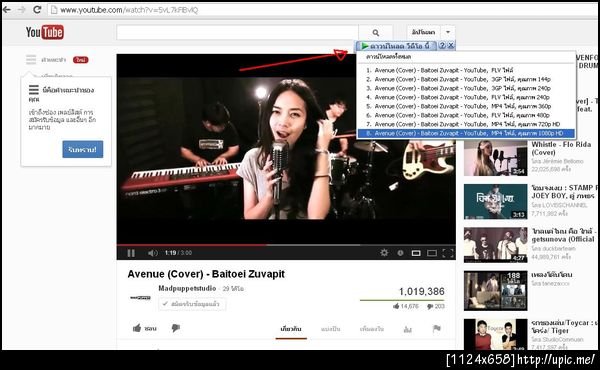Open the active About tab below the video
This screenshot has width=600, height=370.
click(291, 329)
